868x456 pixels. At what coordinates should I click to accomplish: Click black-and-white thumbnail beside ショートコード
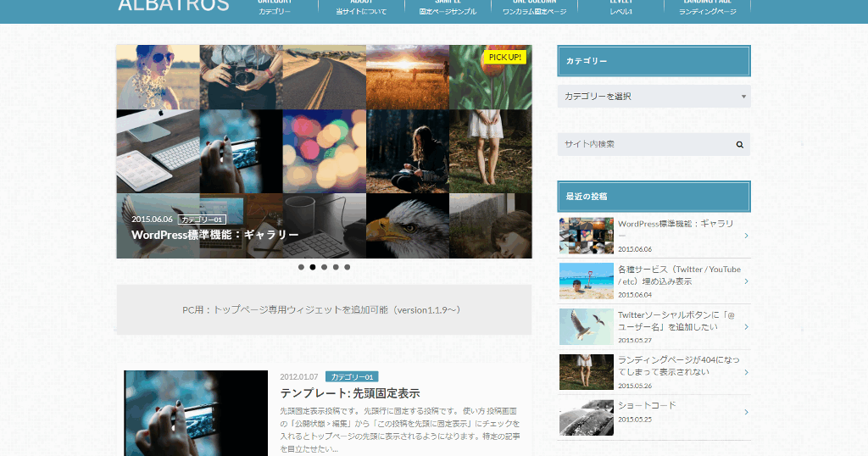[x=587, y=417]
